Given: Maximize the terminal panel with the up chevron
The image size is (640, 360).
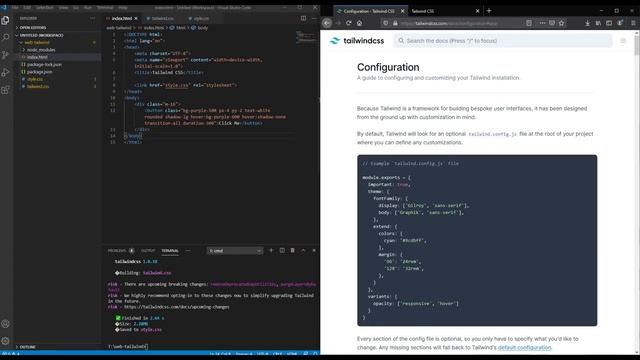Looking at the screenshot, I should (303, 250).
